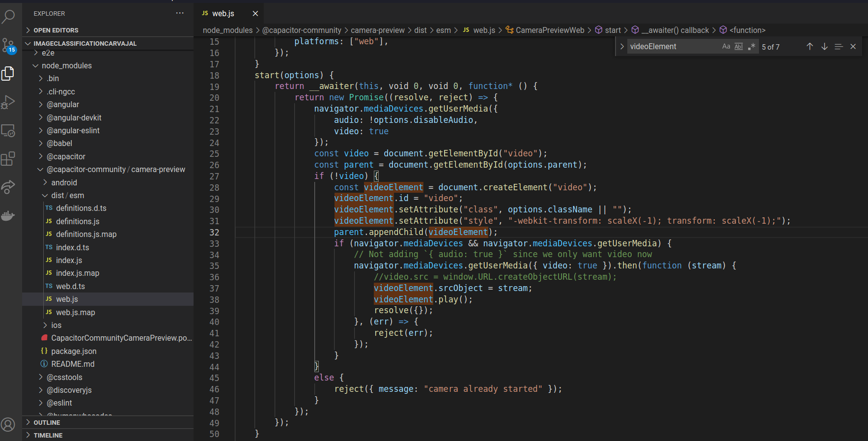
Task: Click line number 44 in the gutter
Action: click(214, 367)
